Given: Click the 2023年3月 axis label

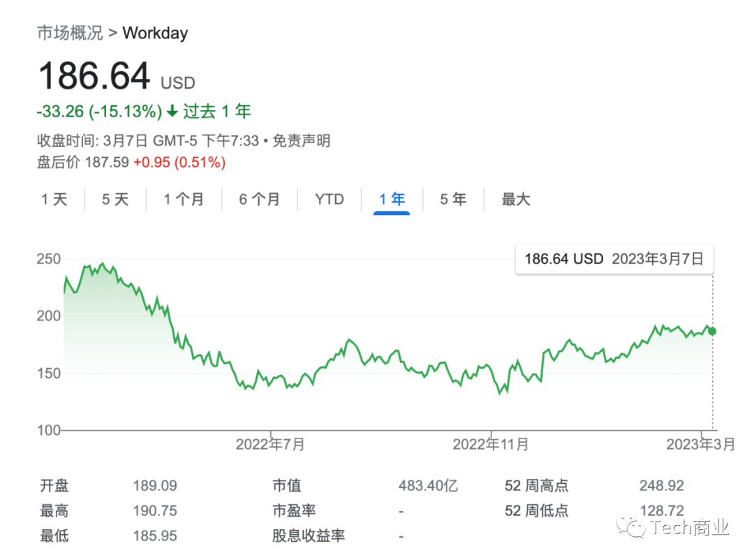Looking at the screenshot, I should (x=700, y=444).
